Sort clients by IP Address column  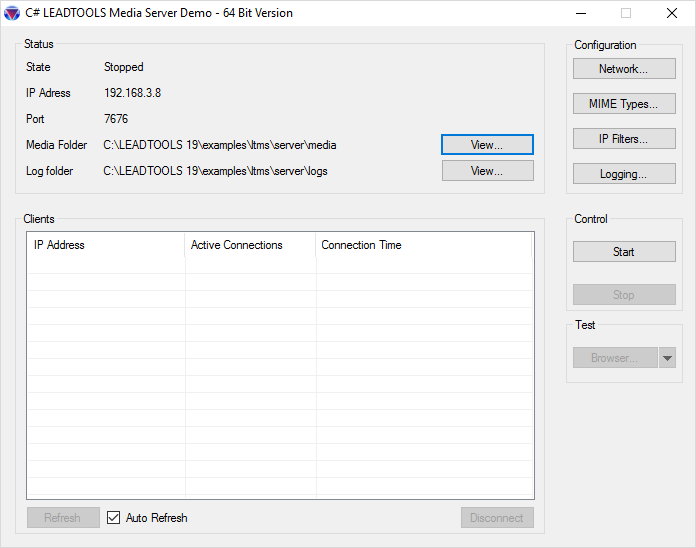point(106,245)
